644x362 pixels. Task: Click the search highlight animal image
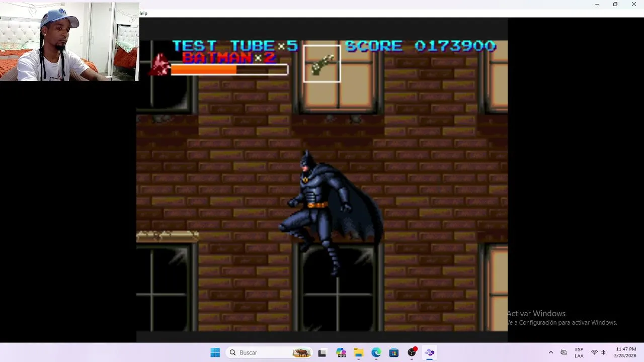coord(301,352)
